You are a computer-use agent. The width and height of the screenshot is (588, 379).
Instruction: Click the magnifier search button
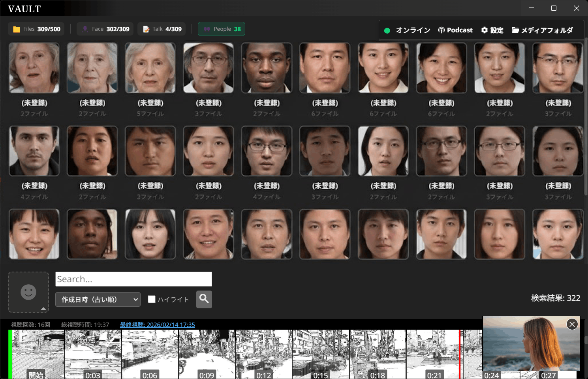coord(204,299)
